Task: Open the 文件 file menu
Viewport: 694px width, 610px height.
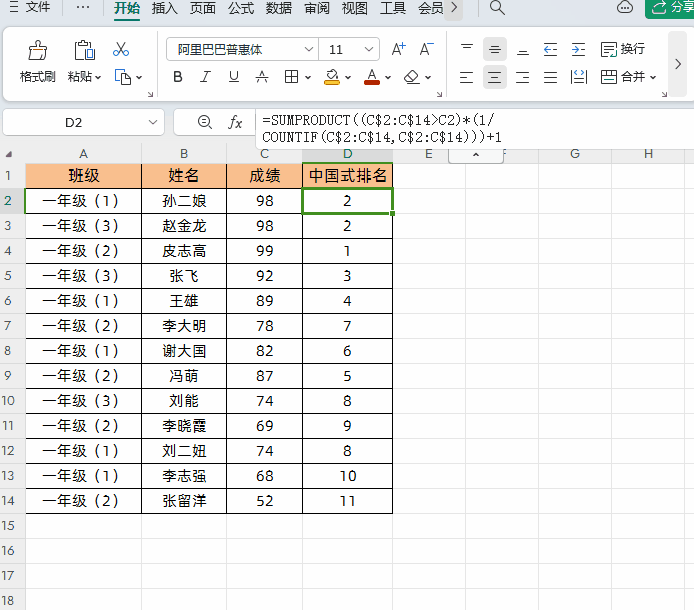Action: point(30,8)
